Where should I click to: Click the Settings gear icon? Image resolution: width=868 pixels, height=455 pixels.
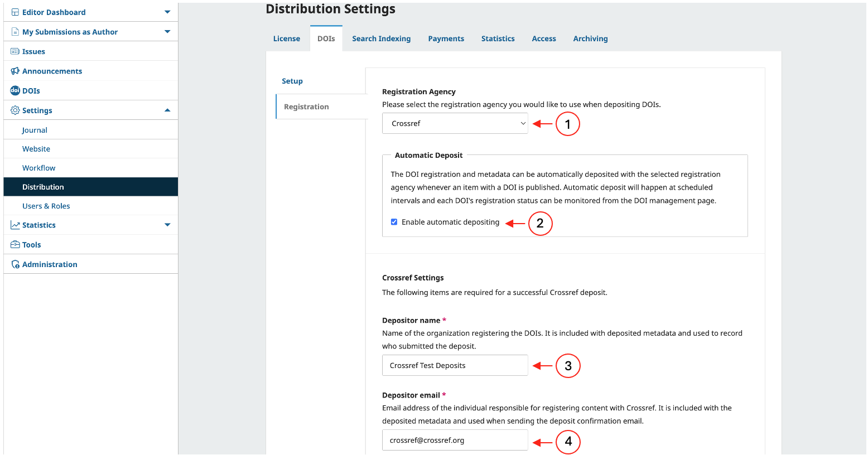(15, 110)
